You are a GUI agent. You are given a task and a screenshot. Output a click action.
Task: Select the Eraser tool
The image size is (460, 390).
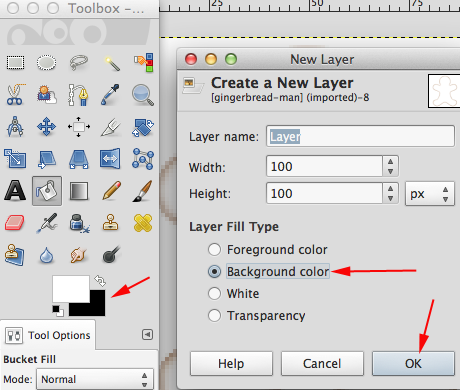[x=15, y=223]
